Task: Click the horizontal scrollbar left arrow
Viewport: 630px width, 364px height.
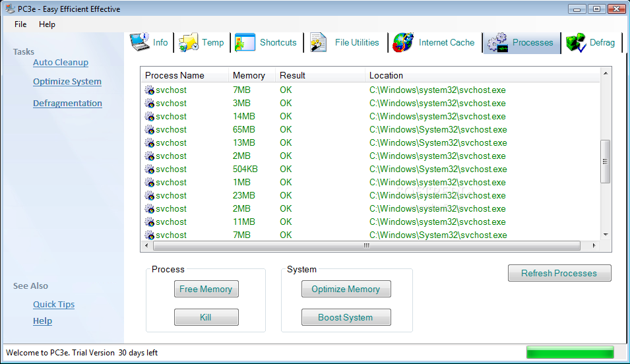Action: pos(146,245)
